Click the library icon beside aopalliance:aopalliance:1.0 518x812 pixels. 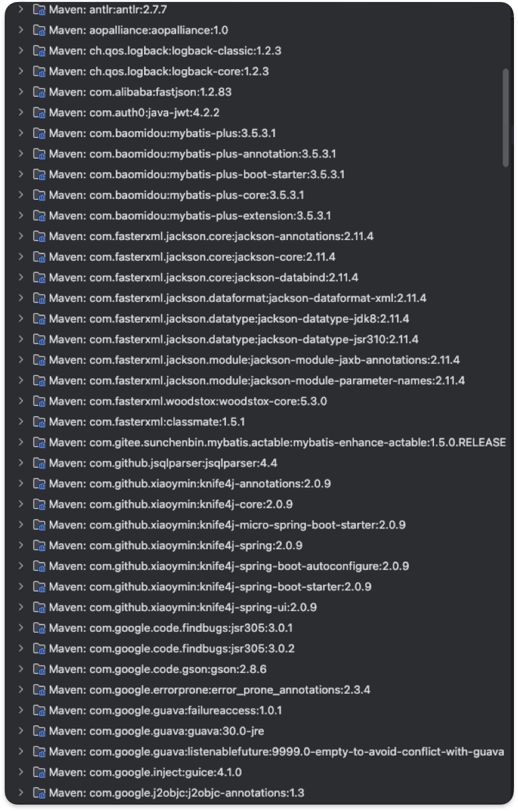click(x=39, y=30)
